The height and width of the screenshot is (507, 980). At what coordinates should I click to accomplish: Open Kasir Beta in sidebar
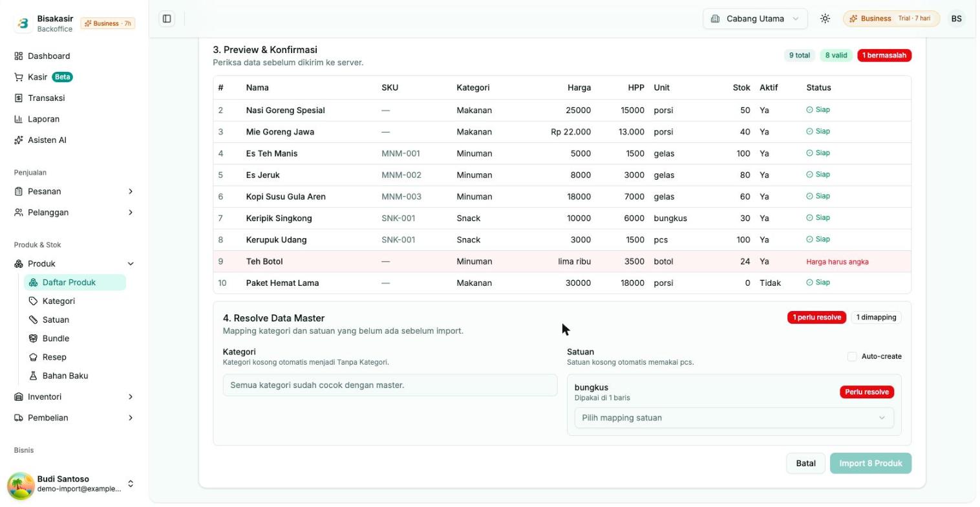(74, 77)
